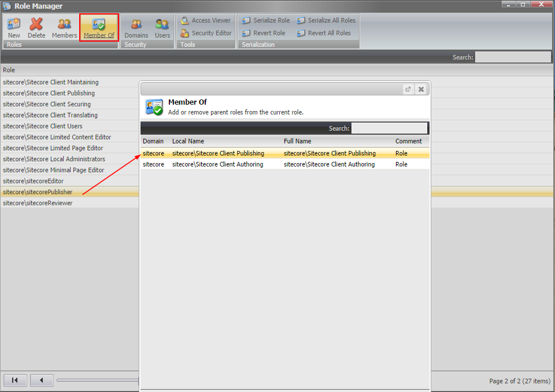This screenshot has width=555, height=392.
Task: Click the Page 2 of 2 status text
Action: pos(520,381)
